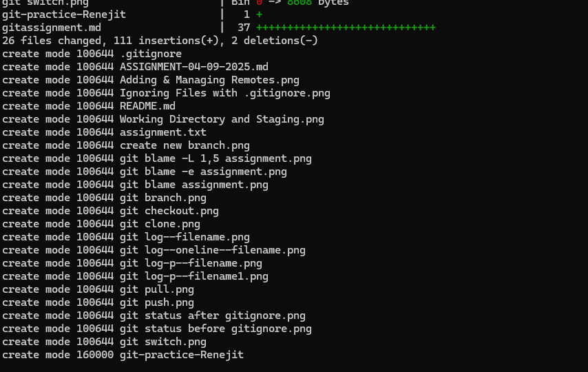Click the 'git pull.png' filename
The height and width of the screenshot is (372, 588).
(156, 289)
